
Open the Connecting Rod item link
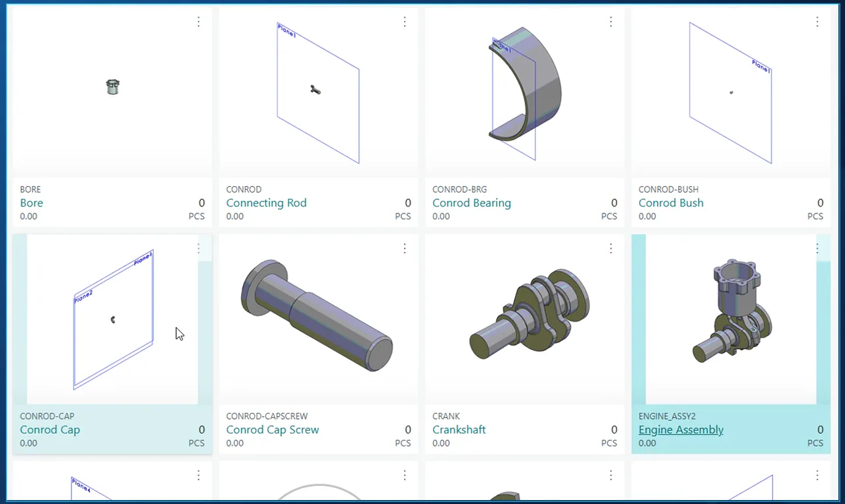(x=266, y=203)
